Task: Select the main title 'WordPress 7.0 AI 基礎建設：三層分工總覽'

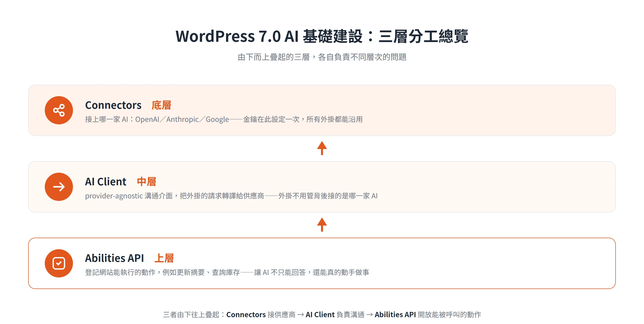Action: 322,36
